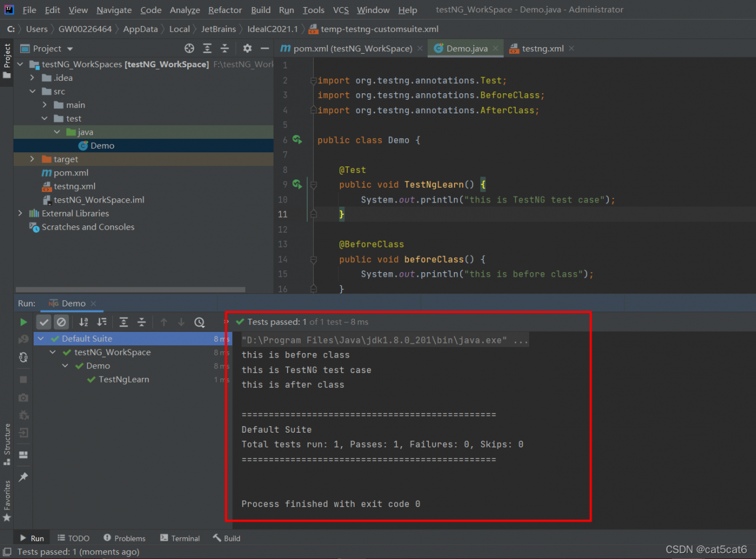
Task: Open the Terminal tool window
Action: click(180, 538)
